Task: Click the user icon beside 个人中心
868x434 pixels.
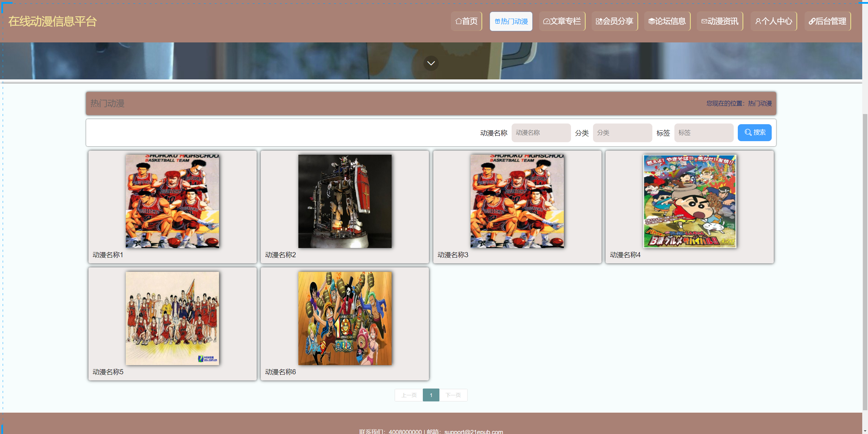Action: click(758, 21)
